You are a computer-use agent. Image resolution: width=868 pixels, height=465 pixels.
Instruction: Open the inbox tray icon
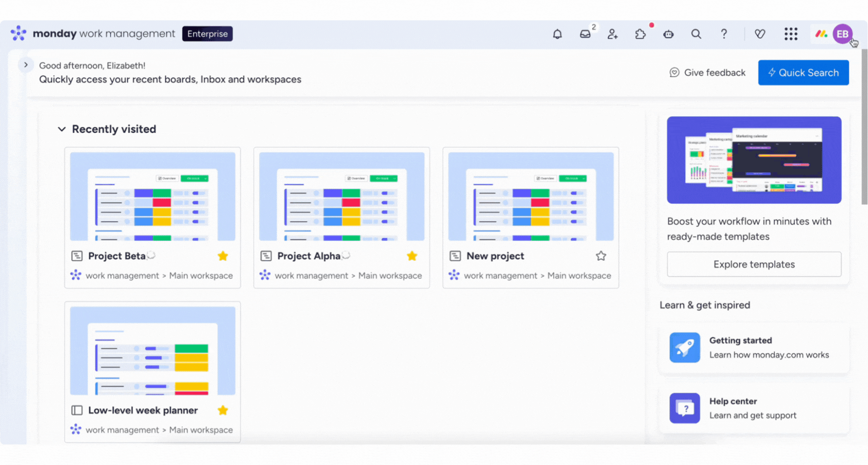tap(585, 34)
